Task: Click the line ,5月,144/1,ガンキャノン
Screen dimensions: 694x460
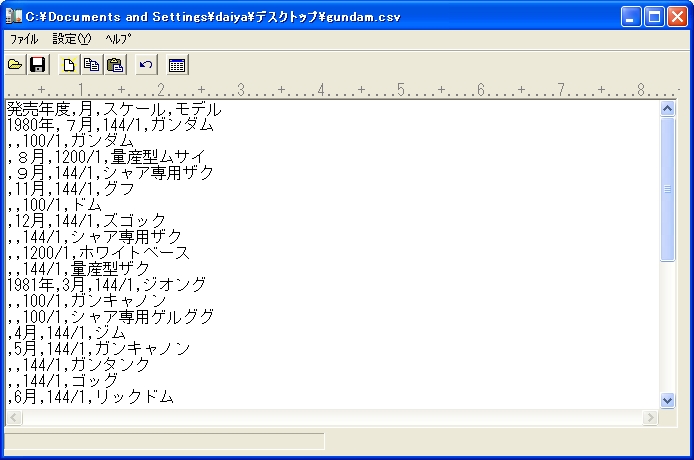Action: point(98,348)
